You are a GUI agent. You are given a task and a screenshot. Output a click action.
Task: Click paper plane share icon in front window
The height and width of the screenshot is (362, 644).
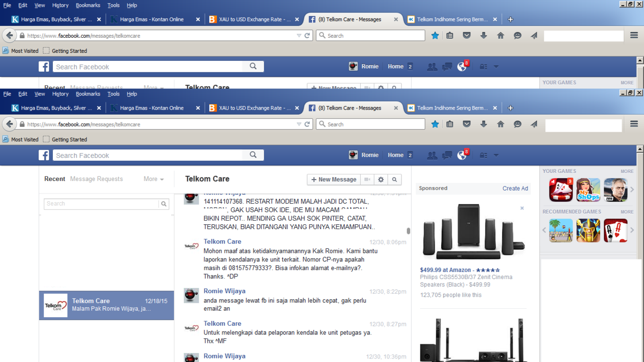point(534,124)
